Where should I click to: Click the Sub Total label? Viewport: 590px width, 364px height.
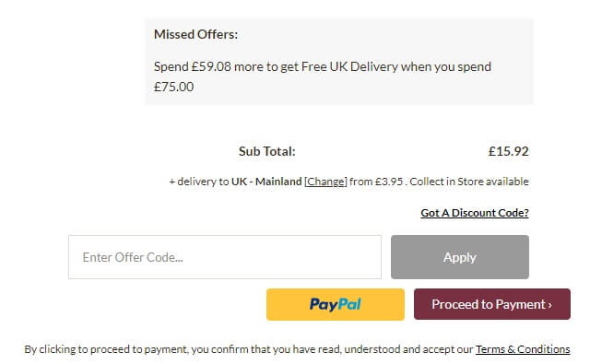(267, 151)
